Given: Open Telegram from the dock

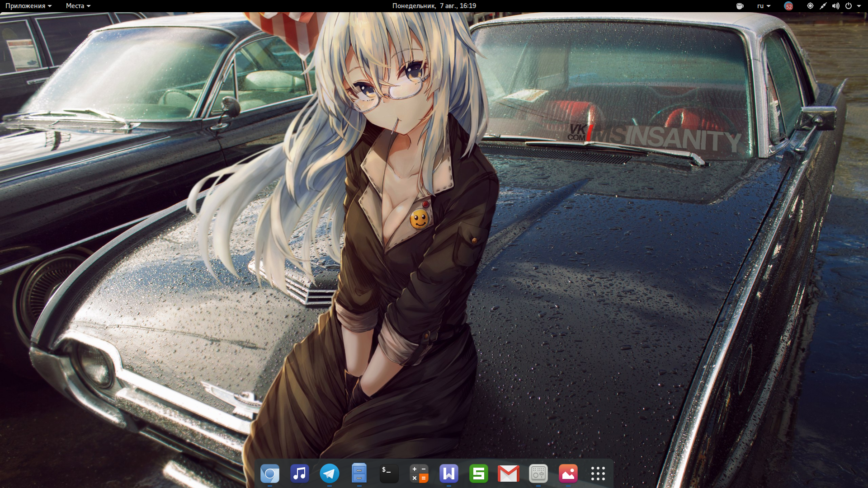Looking at the screenshot, I should click(x=330, y=474).
